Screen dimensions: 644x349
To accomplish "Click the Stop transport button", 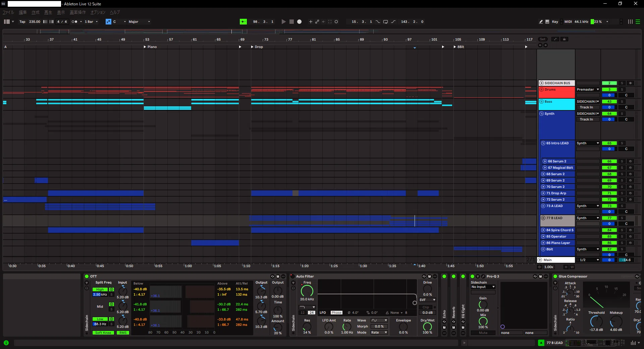I will (291, 22).
